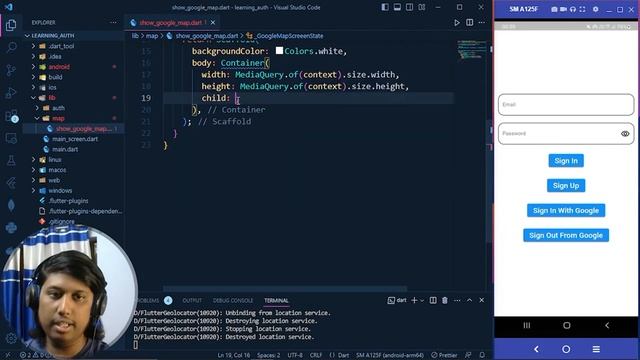The height and width of the screenshot is (360, 640).
Task: Open Explorer more actions ellipsis
Action: [113, 22]
